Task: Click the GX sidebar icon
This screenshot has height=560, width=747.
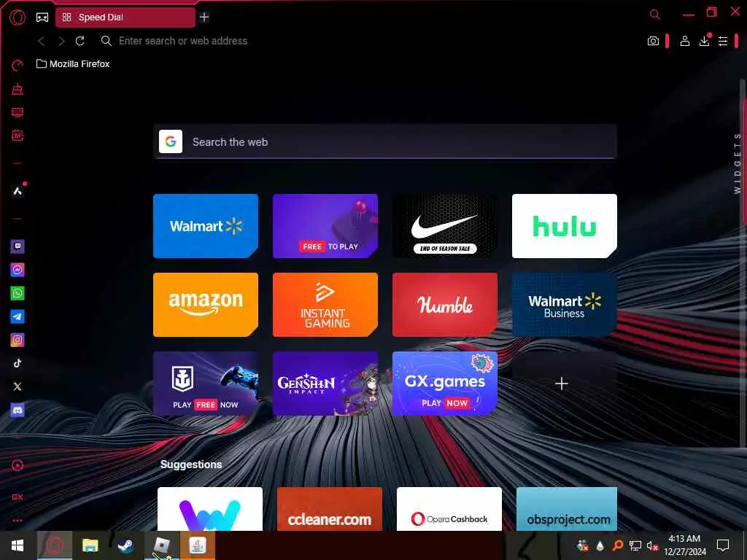Action: coord(18,497)
